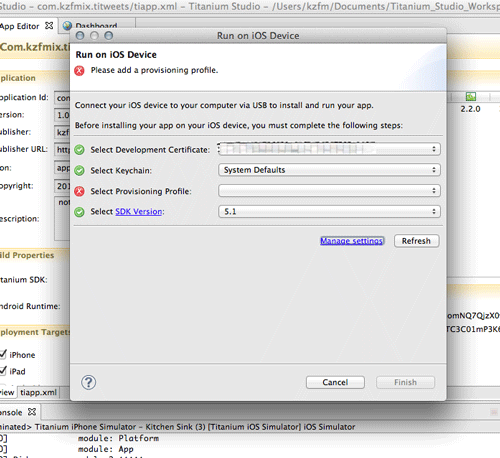Open the Select Development Certificate dropdown
This screenshot has width=500, height=458.
pyautogui.click(x=329, y=149)
